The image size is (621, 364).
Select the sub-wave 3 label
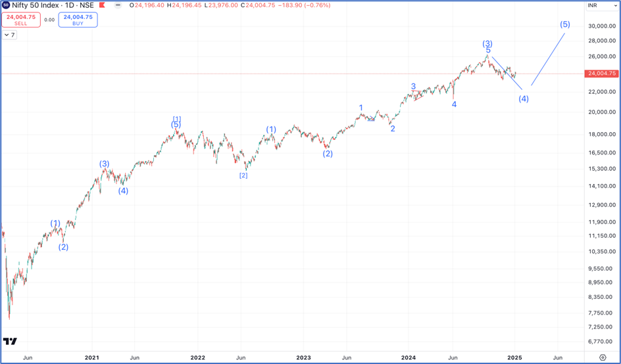[x=413, y=86]
